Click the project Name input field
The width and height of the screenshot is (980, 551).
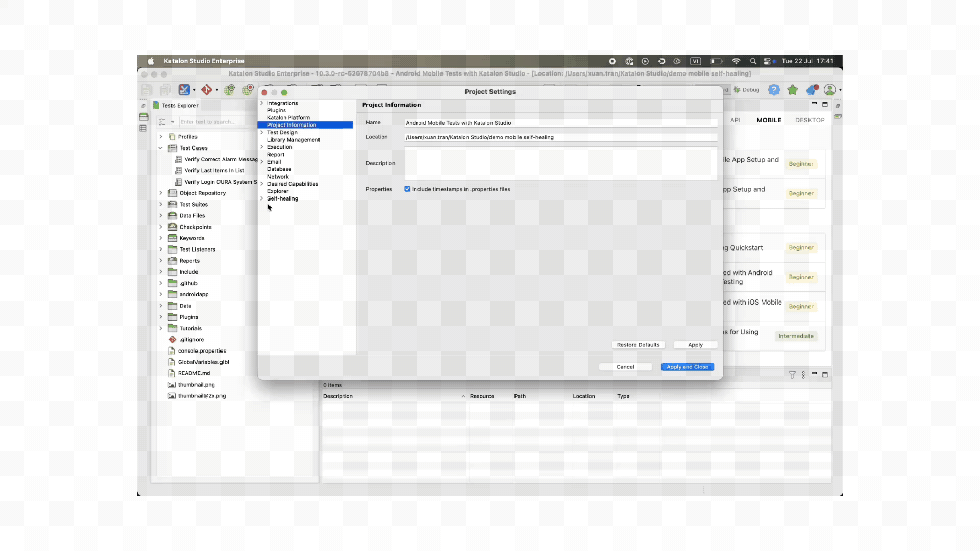pyautogui.click(x=560, y=123)
